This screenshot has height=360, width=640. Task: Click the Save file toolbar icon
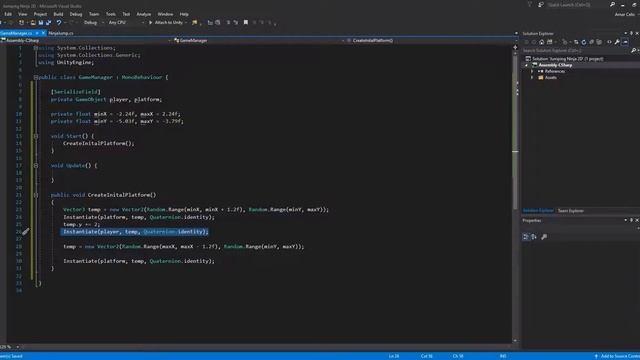point(40,23)
